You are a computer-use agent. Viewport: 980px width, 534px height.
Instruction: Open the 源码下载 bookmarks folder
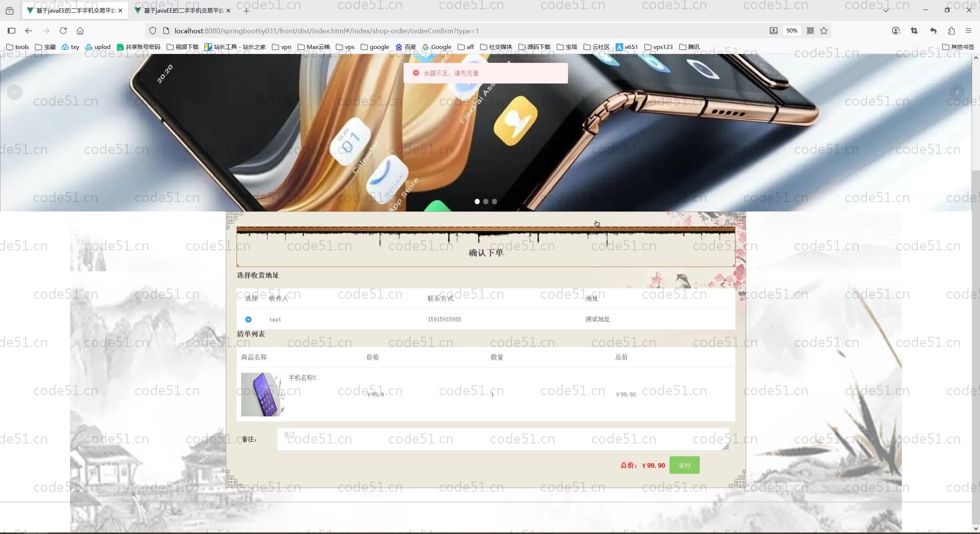[x=534, y=47]
